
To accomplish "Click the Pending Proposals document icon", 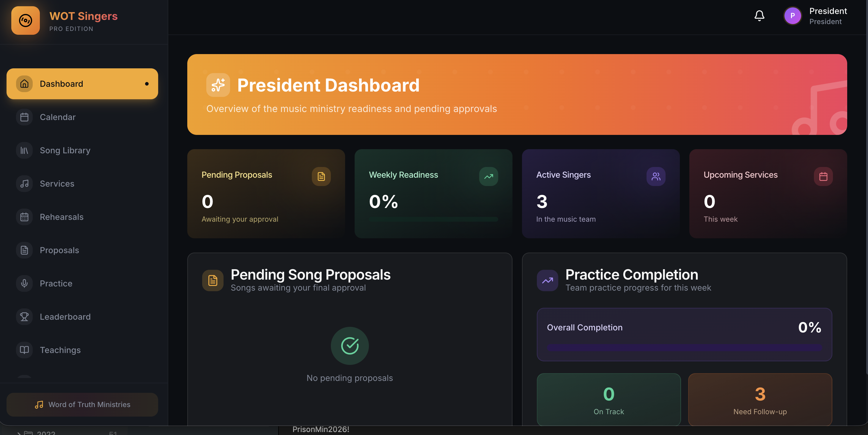I will tap(321, 176).
